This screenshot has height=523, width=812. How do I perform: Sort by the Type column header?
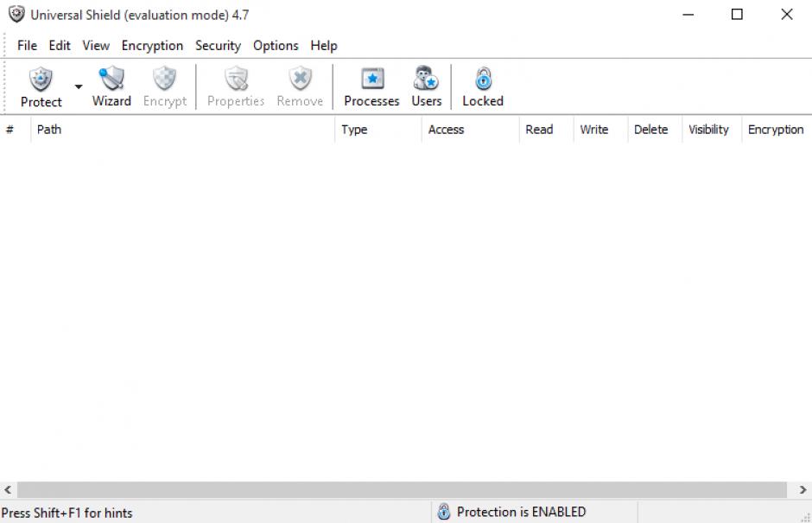(x=378, y=130)
